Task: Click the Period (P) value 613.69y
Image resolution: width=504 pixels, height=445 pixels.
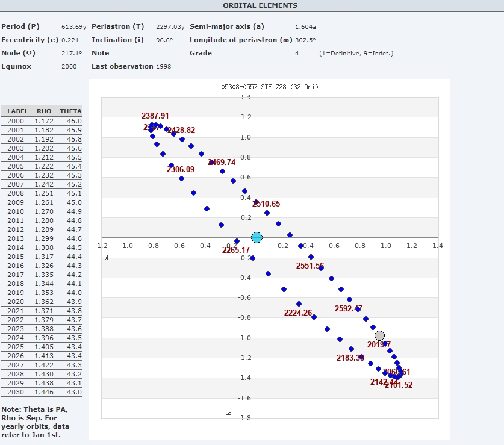Action: point(73,27)
